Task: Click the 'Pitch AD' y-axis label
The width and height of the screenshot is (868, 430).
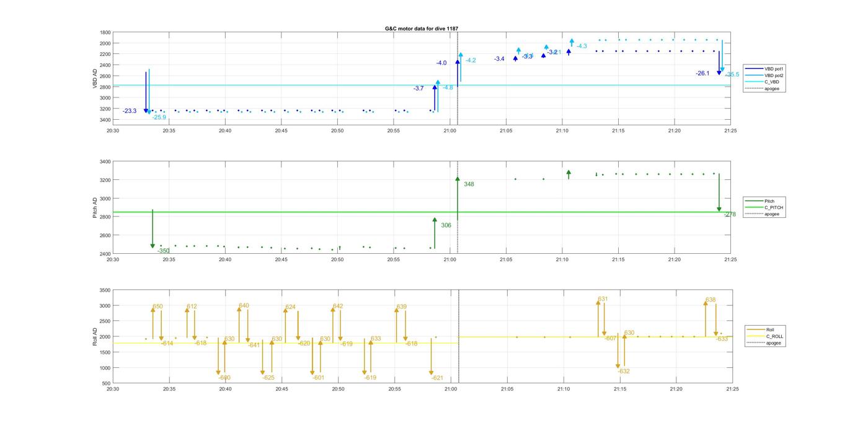Action: click(95, 208)
